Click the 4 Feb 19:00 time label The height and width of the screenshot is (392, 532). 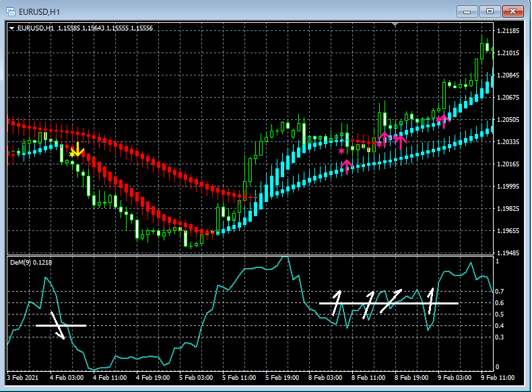[153, 377]
